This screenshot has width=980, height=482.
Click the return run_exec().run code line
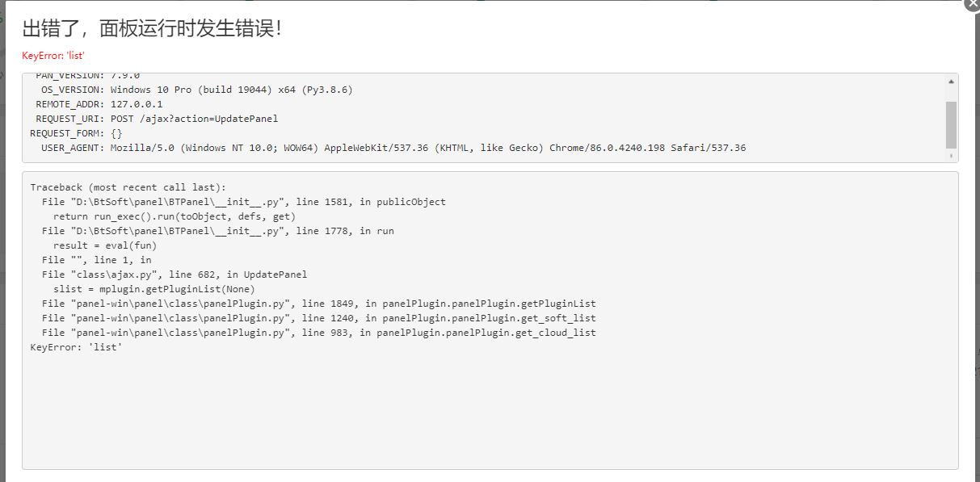pyautogui.click(x=175, y=216)
